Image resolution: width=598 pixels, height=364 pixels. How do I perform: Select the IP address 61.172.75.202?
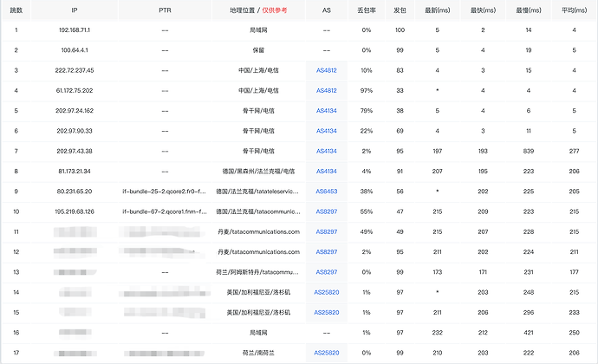(x=75, y=90)
